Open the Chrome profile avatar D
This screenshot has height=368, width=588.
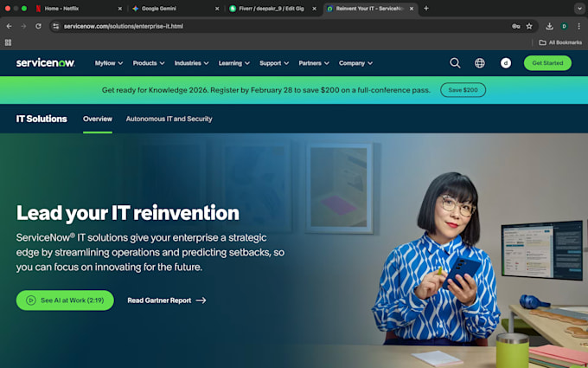(x=564, y=26)
